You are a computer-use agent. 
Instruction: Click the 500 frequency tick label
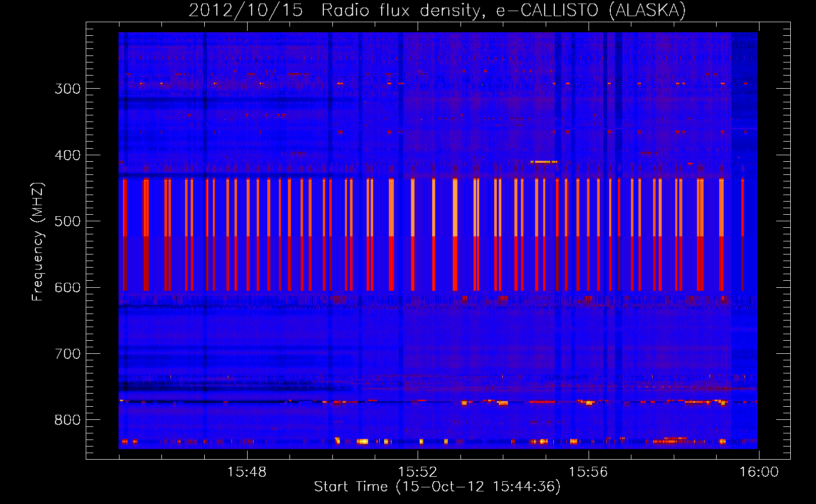coord(68,221)
